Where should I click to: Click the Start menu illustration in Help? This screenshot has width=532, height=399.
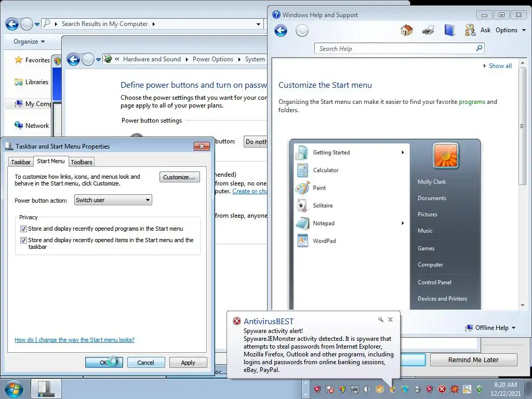(x=385, y=224)
